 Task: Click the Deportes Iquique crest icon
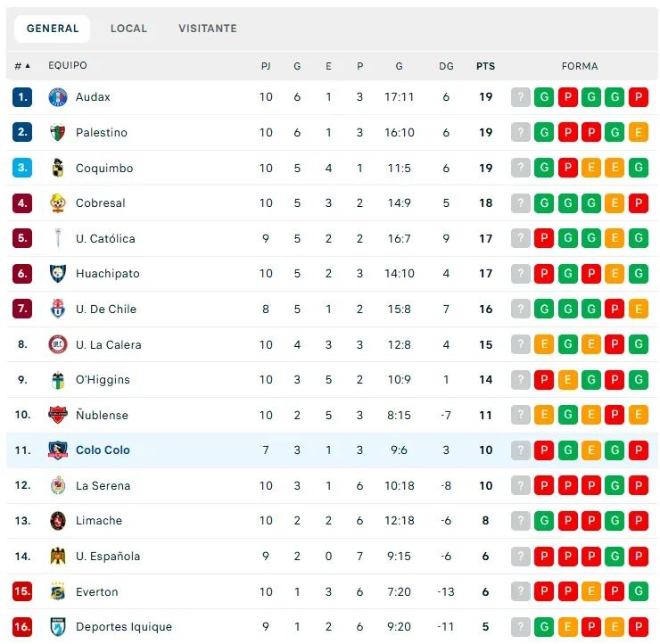coord(58,627)
